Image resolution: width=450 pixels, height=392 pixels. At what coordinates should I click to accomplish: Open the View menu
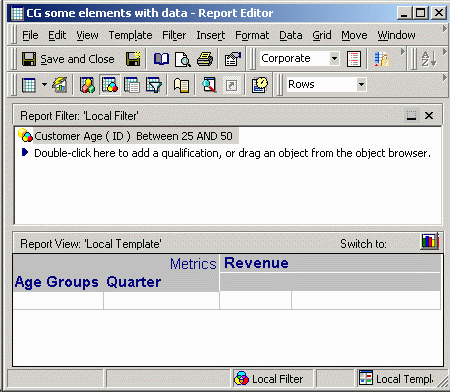[x=87, y=35]
